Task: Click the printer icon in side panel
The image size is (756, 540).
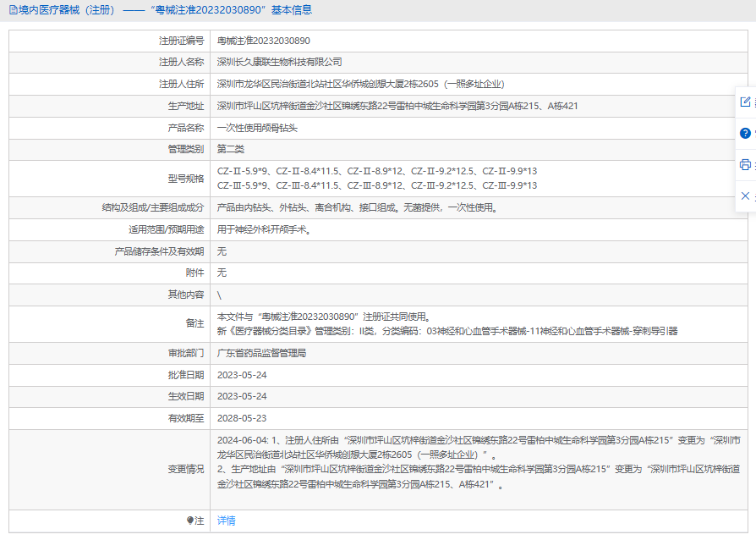Action: tap(745, 164)
